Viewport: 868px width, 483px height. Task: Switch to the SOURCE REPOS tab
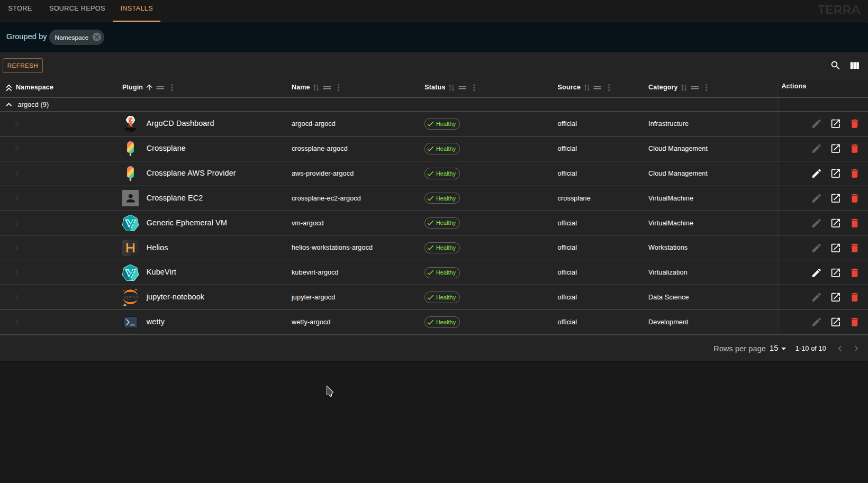77,8
